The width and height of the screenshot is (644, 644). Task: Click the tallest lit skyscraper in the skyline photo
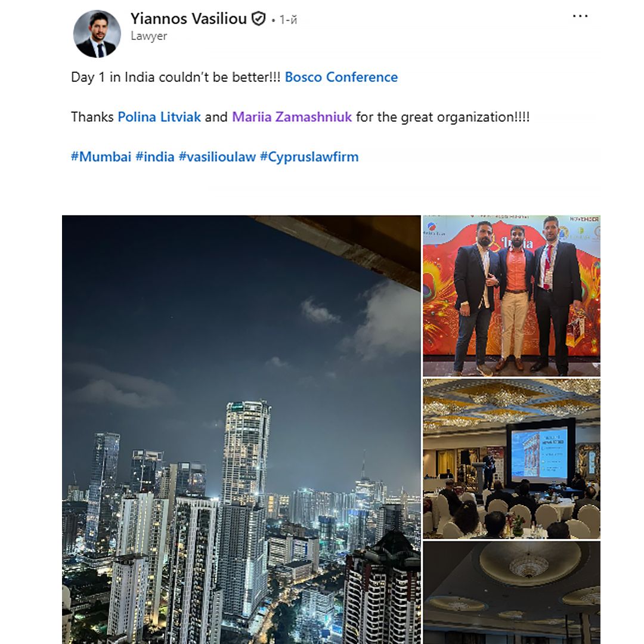pyautogui.click(x=246, y=453)
